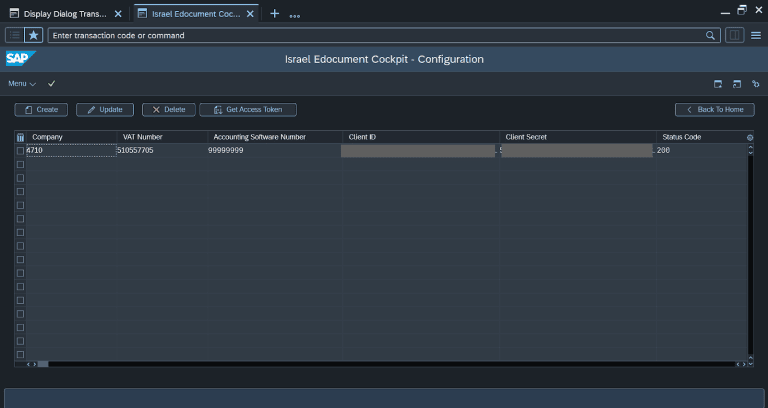Image resolution: width=768 pixels, height=408 pixels.
Task: Open the hamburger options menu
Action: pos(756,35)
